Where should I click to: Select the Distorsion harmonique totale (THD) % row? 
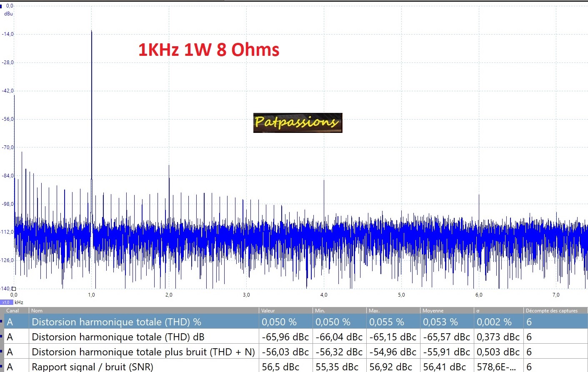pos(116,322)
